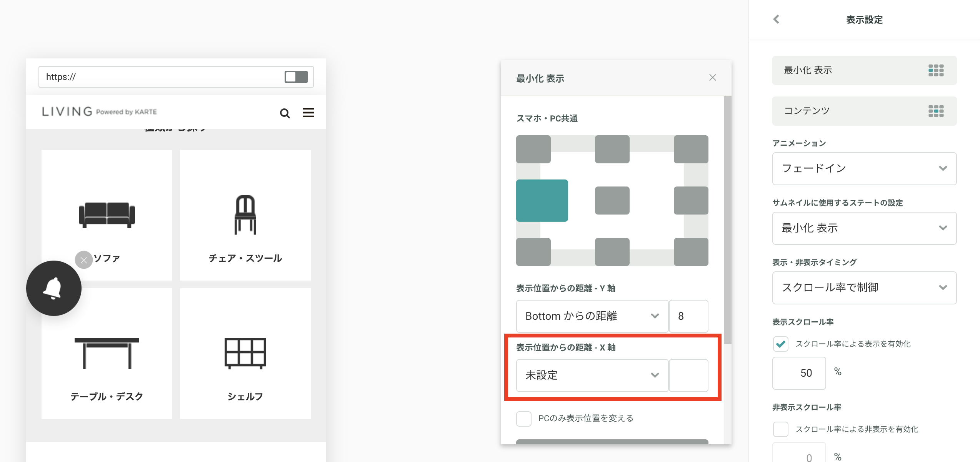980x462 pixels.
Task: Select the sofa category icon
Action: coord(107,215)
